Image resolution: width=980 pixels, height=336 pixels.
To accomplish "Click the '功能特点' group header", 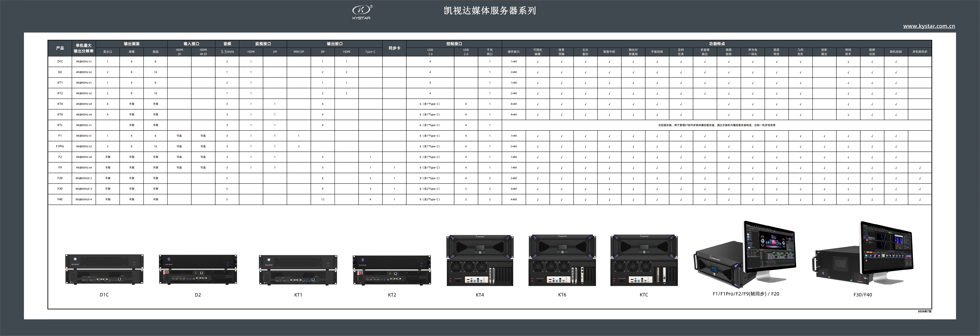I will 717,44.
